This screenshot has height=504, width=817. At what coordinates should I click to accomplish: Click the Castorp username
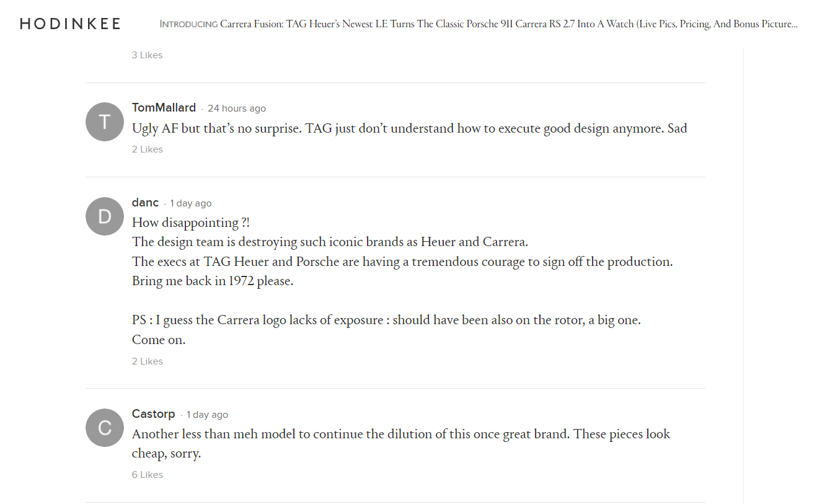153,414
